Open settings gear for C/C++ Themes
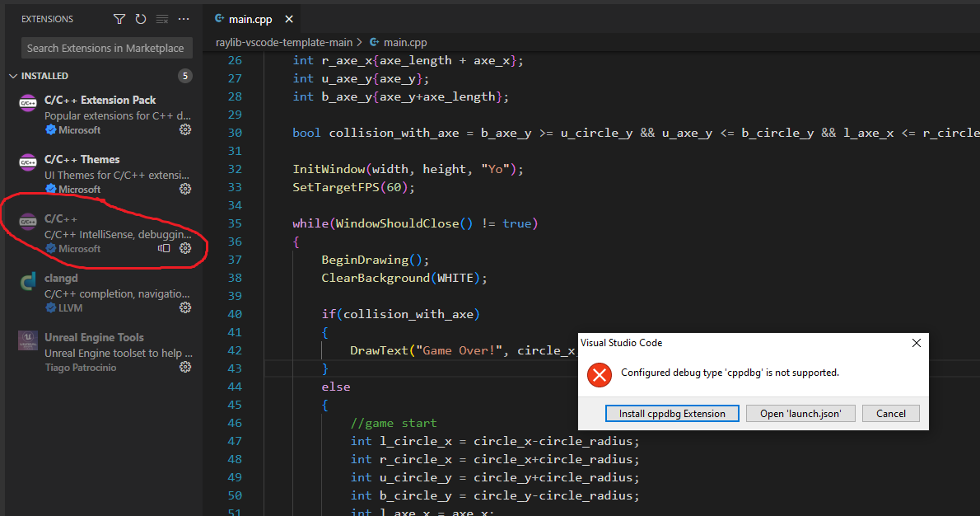Screen dimensions: 980x516 coord(185,189)
